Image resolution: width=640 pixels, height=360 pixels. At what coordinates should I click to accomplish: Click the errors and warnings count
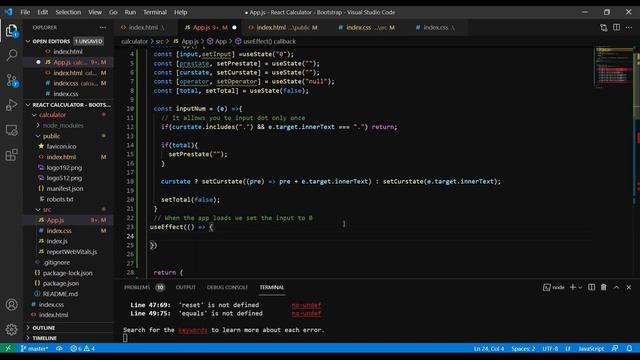(x=83, y=348)
